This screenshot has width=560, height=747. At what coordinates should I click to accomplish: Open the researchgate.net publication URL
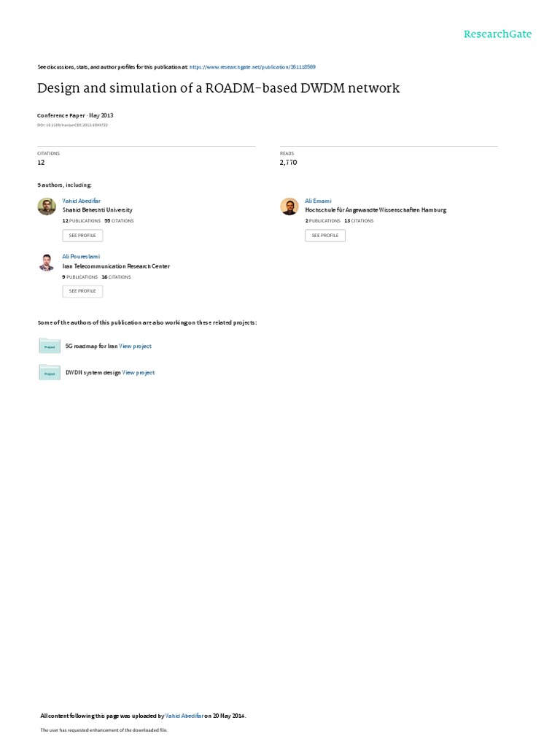[x=252, y=67]
